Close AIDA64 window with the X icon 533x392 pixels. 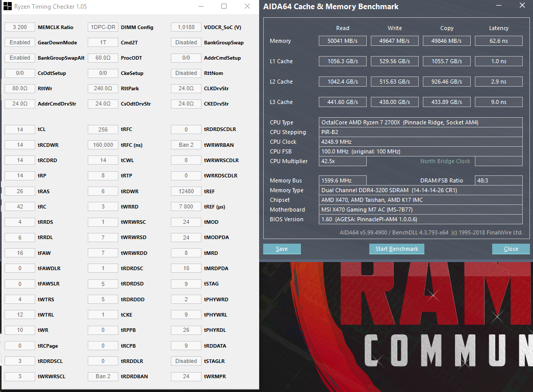[x=522, y=6]
